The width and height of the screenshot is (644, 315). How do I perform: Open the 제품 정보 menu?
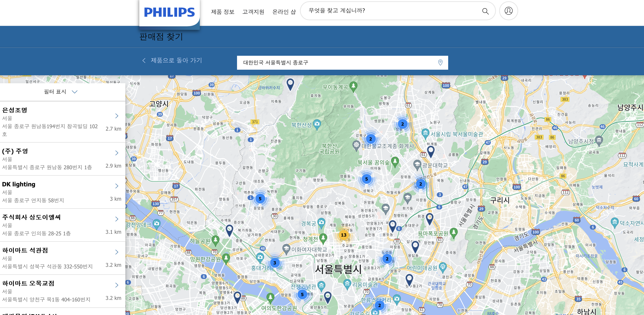222,12
